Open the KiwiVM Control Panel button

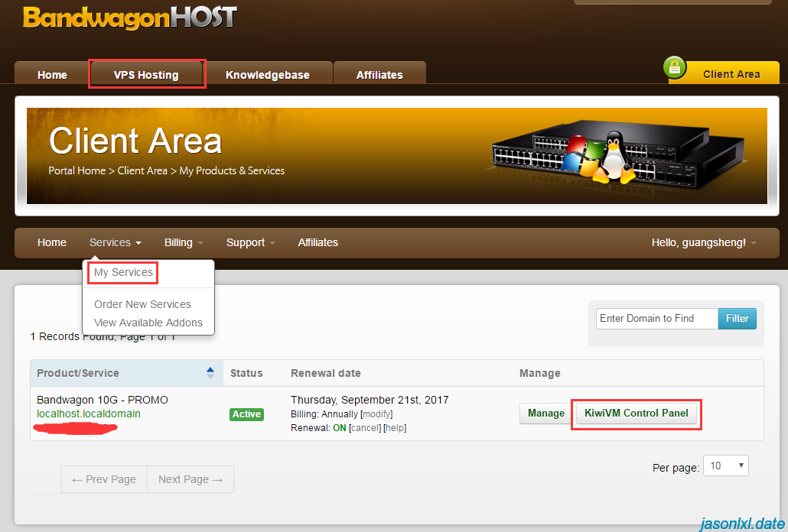pos(637,413)
